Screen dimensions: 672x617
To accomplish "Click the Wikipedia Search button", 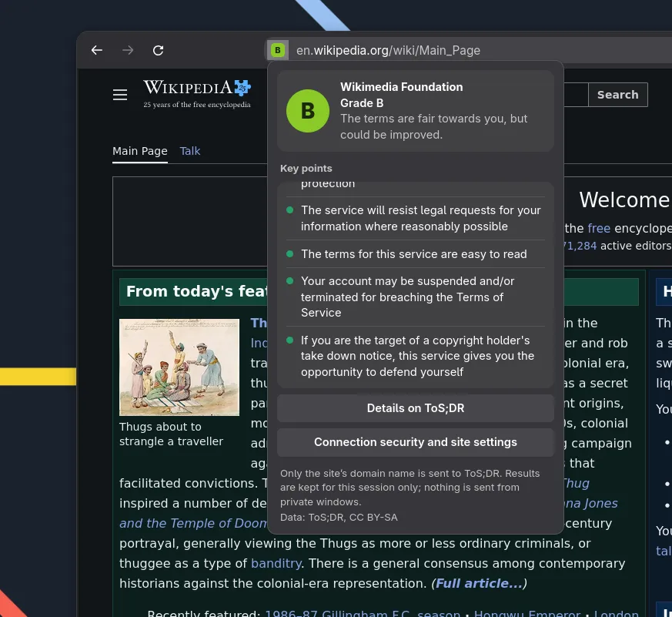I will tap(617, 95).
